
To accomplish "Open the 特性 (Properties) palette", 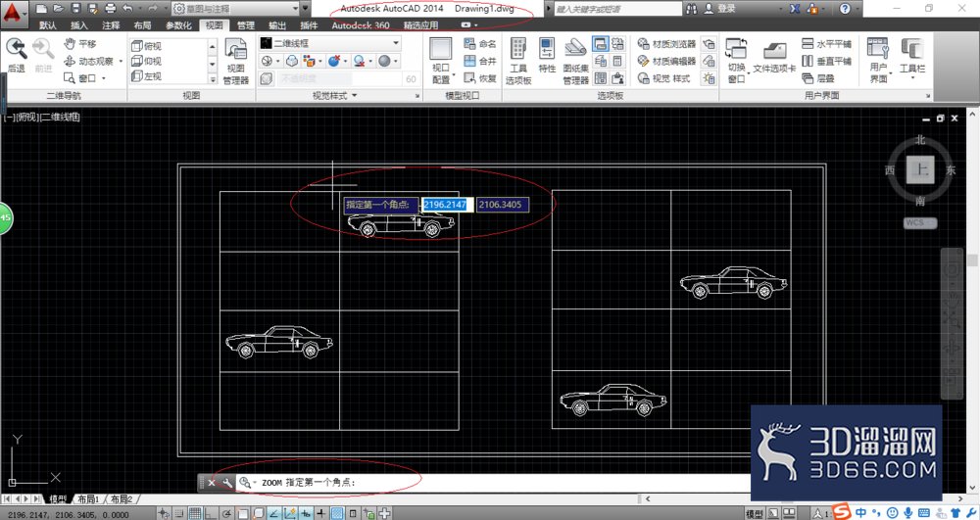I will pos(547,56).
